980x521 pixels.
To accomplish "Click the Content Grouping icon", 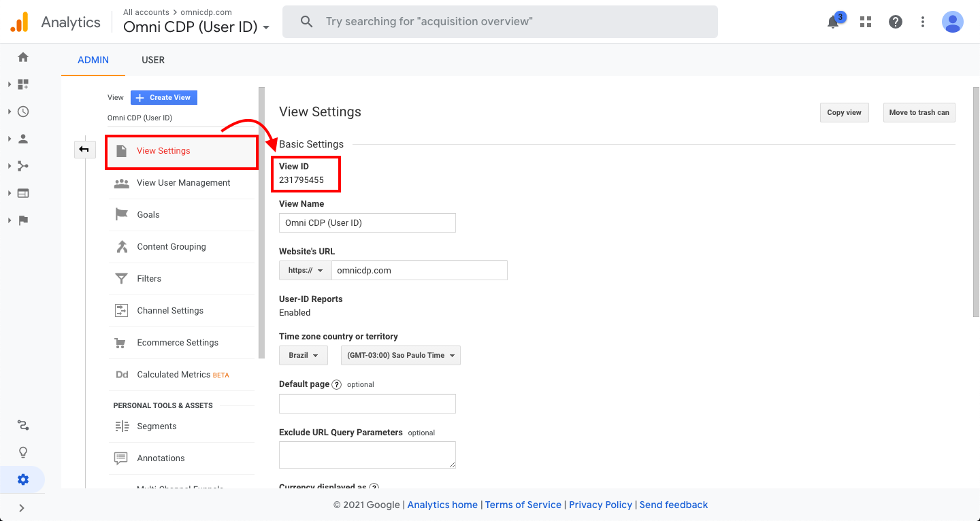I will (x=122, y=246).
